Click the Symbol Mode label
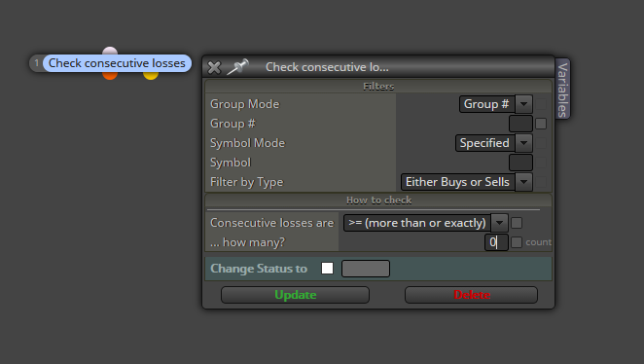 click(x=247, y=143)
